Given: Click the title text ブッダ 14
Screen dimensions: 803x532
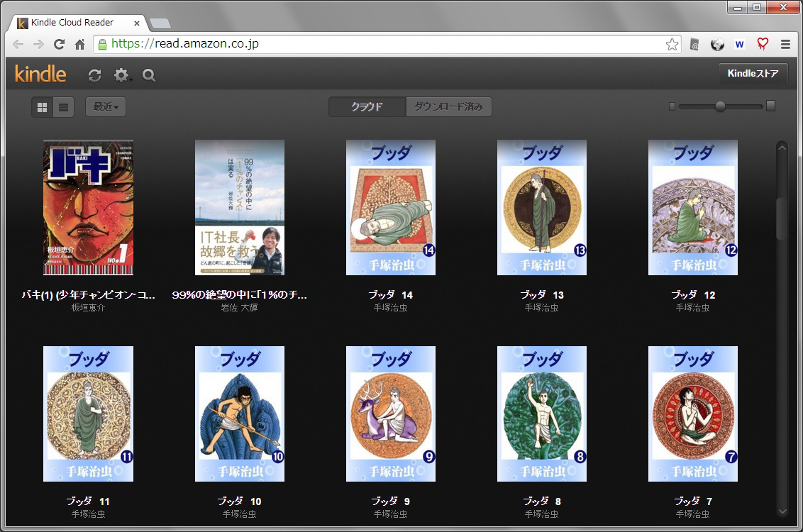Looking at the screenshot, I should (391, 295).
